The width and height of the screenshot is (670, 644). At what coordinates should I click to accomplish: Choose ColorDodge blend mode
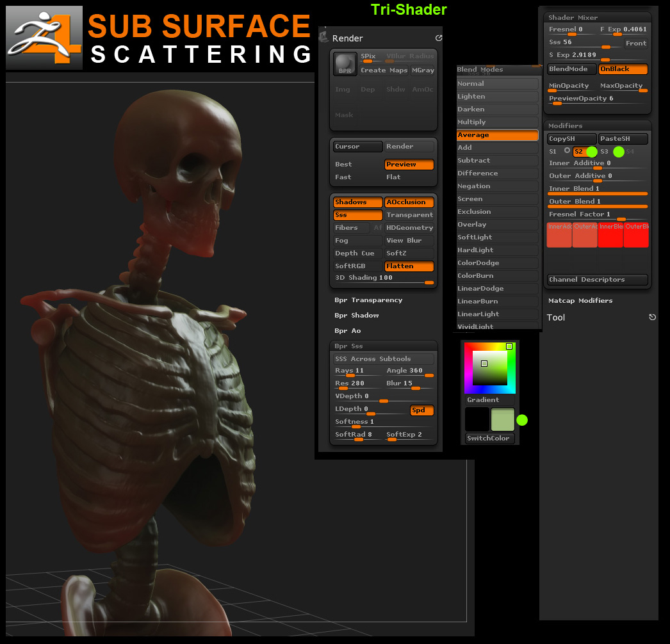(497, 263)
